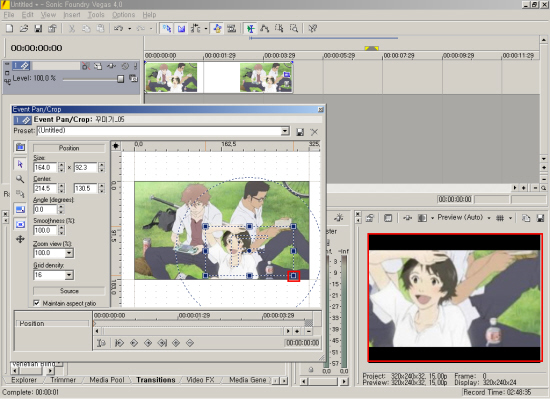550x399 pixels.
Task: Select the arrow edit tool in Pan/Crop
Action: pos(20,164)
